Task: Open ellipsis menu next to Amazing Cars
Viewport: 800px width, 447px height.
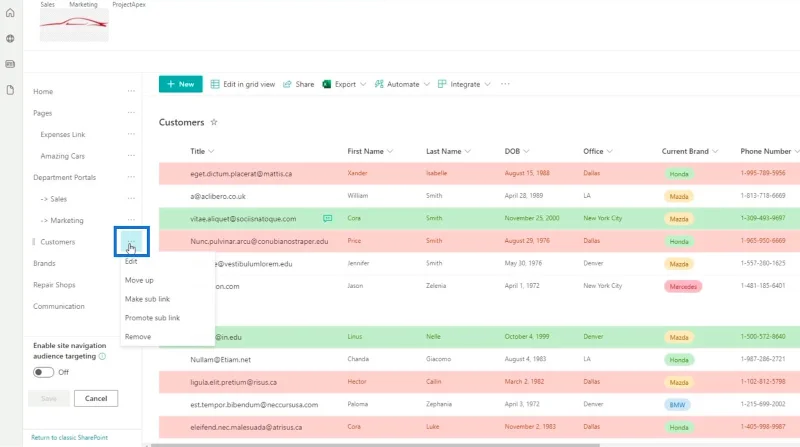Action: (x=131, y=155)
